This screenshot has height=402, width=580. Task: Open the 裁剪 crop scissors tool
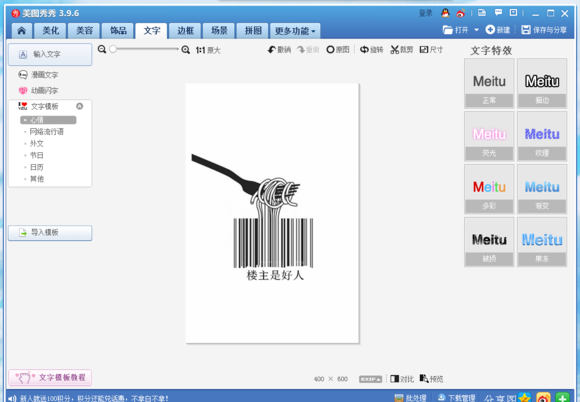[402, 50]
